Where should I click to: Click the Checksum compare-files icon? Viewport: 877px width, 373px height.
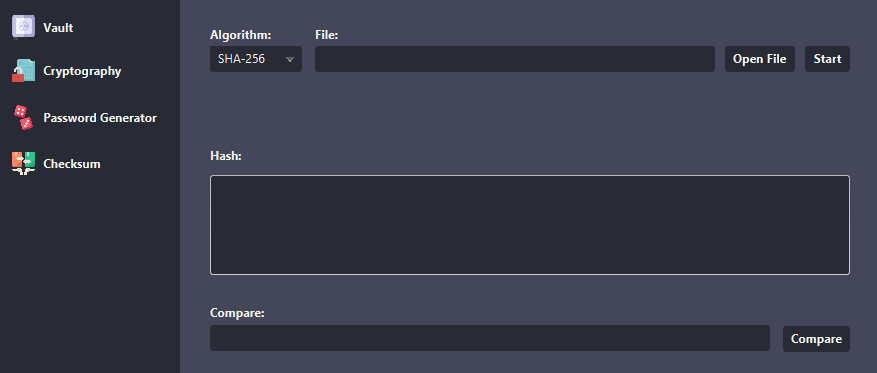[23, 164]
